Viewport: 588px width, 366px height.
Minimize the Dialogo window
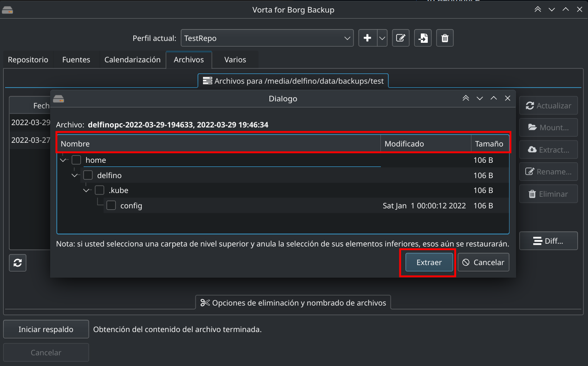(x=480, y=98)
